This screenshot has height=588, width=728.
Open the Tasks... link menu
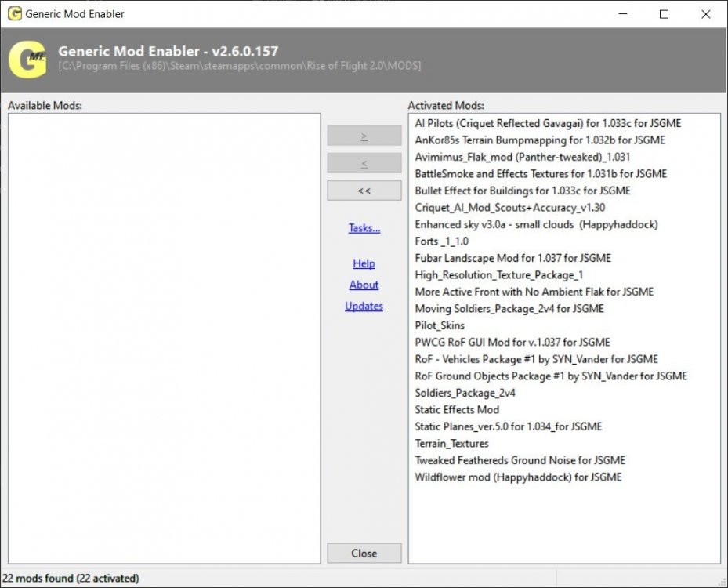pyautogui.click(x=364, y=228)
